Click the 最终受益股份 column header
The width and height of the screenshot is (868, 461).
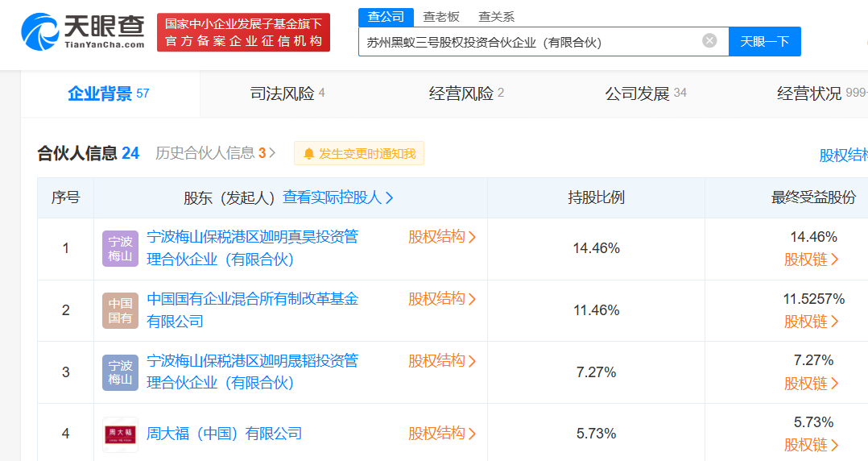click(x=813, y=197)
